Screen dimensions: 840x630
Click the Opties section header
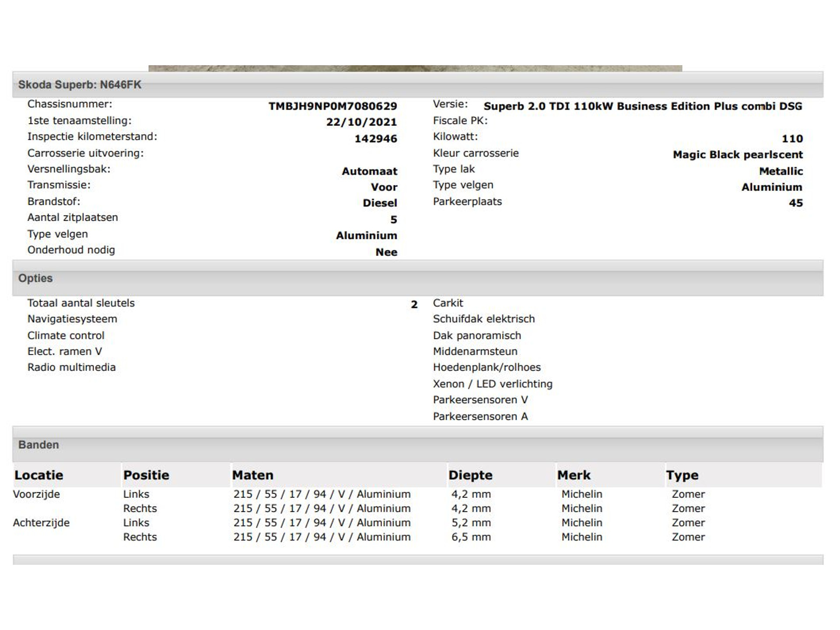[35, 278]
